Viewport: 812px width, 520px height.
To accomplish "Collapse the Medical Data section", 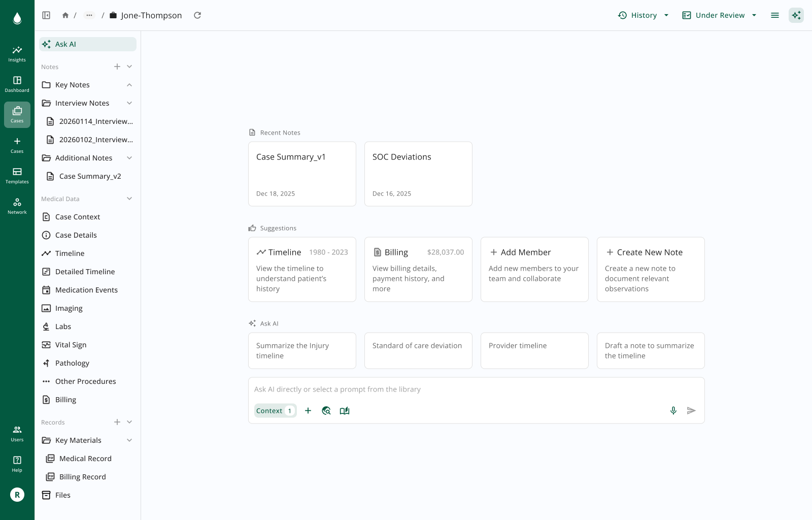I will tap(129, 199).
